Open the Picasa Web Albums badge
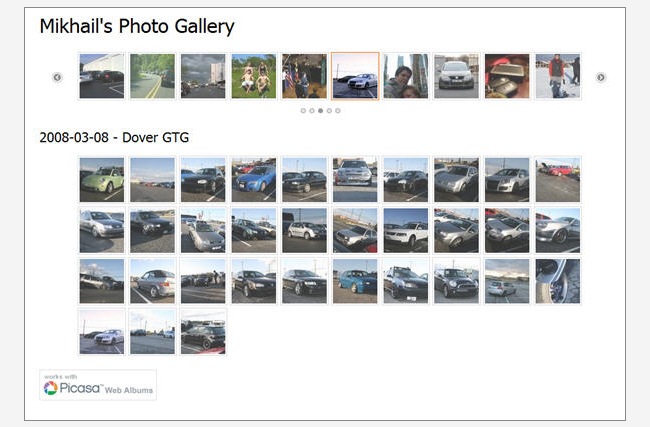This screenshot has width=650, height=427. click(x=98, y=385)
